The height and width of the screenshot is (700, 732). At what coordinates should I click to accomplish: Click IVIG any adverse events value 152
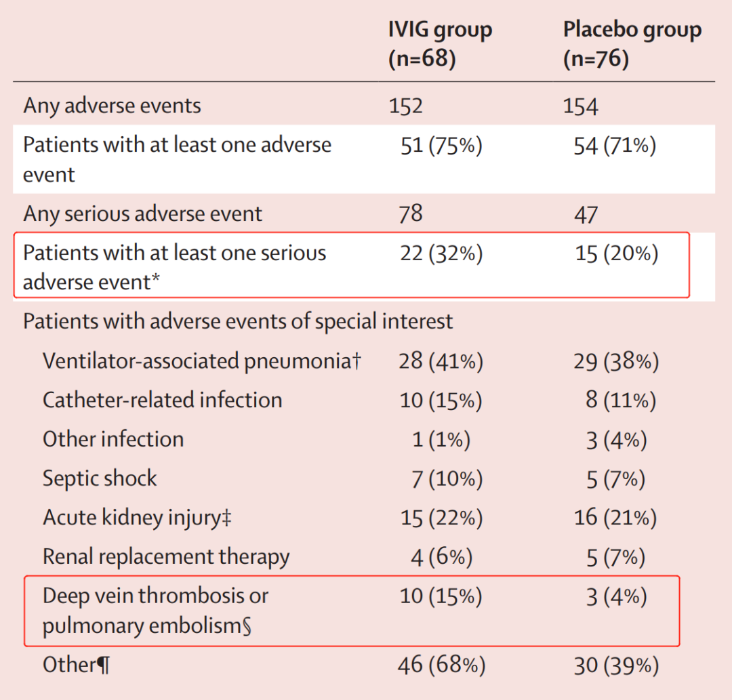point(405,106)
